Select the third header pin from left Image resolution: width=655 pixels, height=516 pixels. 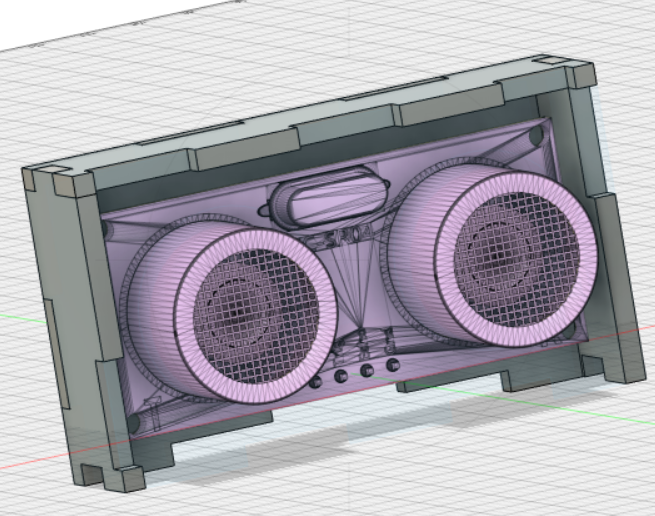tap(367, 371)
